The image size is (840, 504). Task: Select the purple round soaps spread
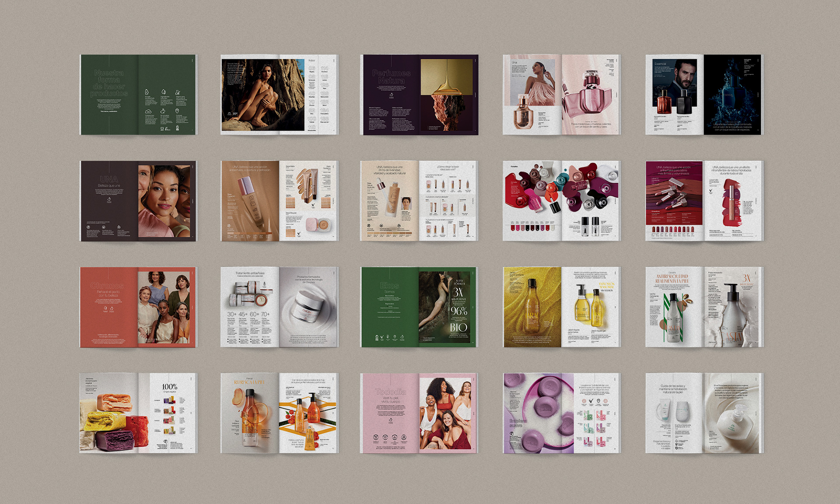(561, 413)
